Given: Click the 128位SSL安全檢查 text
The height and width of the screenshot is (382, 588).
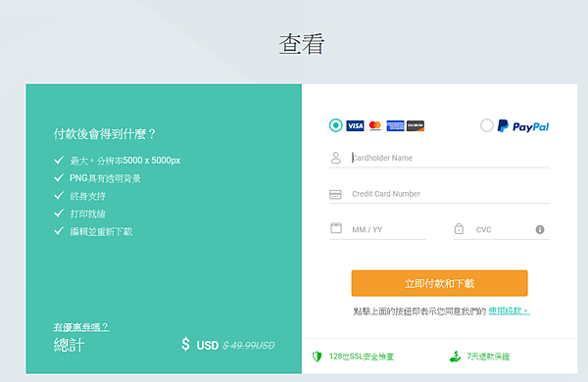Looking at the screenshot, I should [362, 357].
